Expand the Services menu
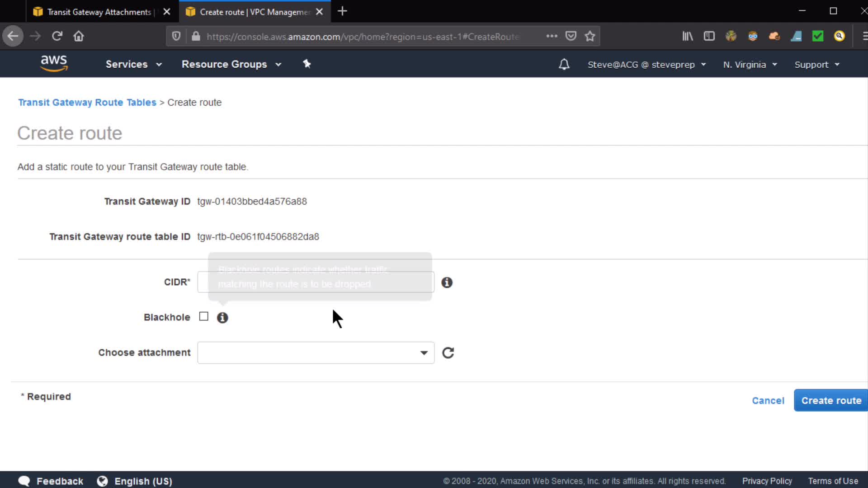This screenshot has width=868, height=488. click(133, 64)
